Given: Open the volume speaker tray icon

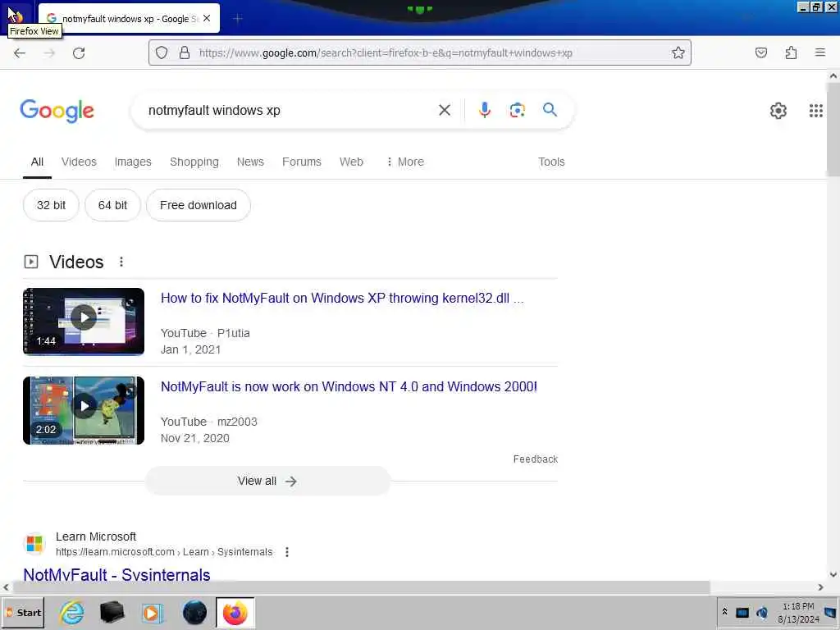Looking at the screenshot, I should (x=762, y=612).
